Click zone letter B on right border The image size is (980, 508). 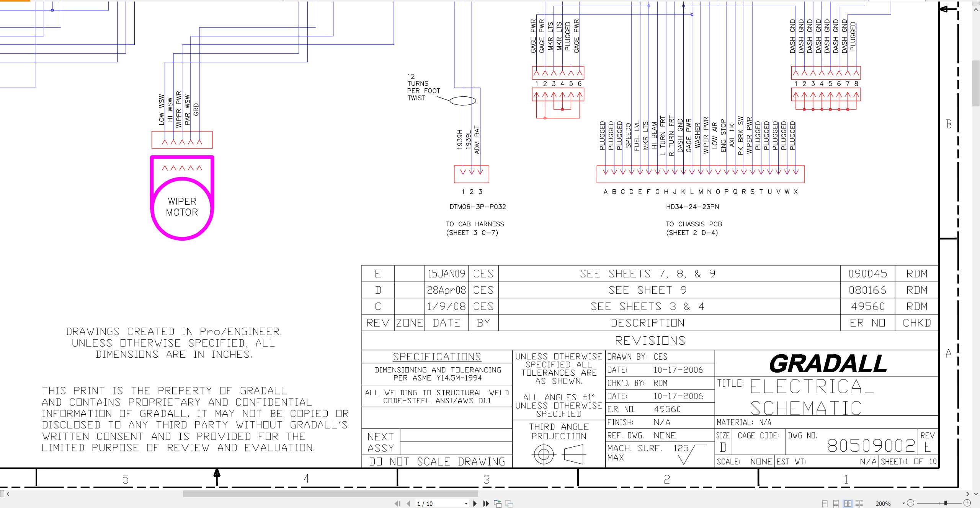(x=949, y=124)
